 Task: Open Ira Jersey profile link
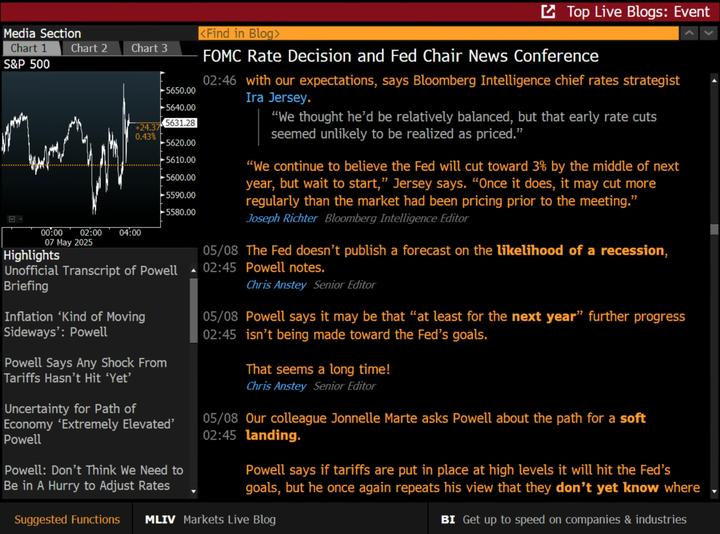click(x=277, y=98)
